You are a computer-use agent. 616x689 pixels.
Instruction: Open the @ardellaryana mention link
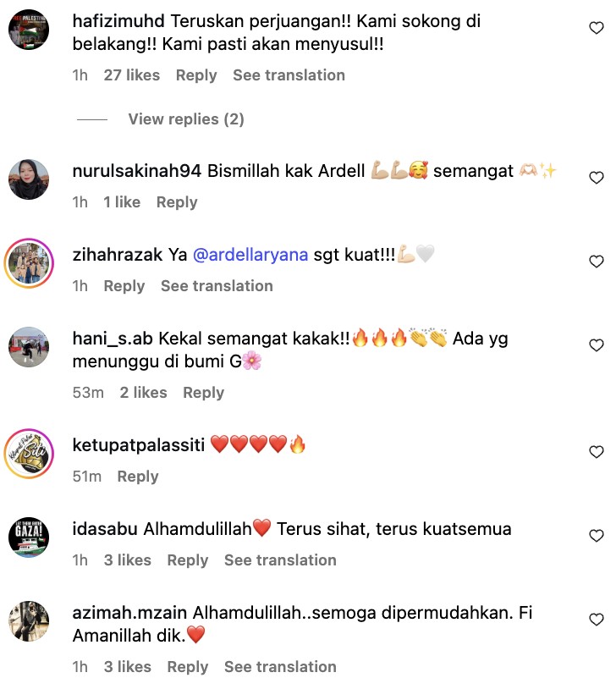pos(250,255)
